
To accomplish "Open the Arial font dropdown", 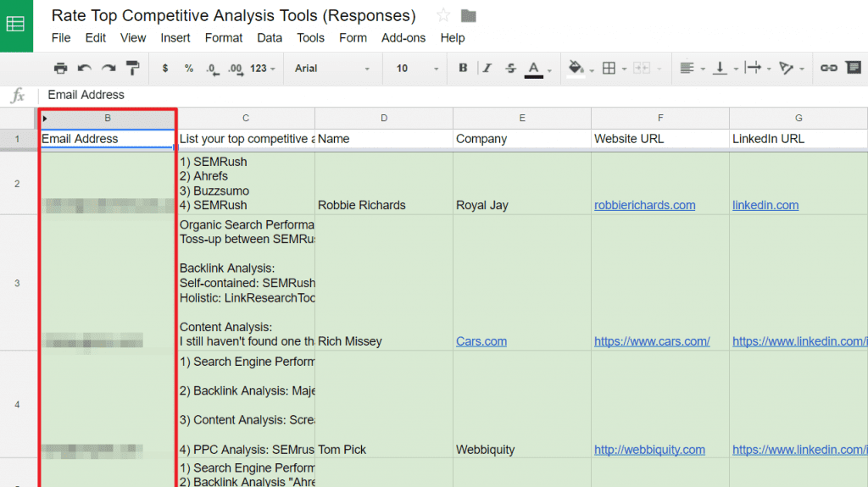I will click(x=332, y=69).
